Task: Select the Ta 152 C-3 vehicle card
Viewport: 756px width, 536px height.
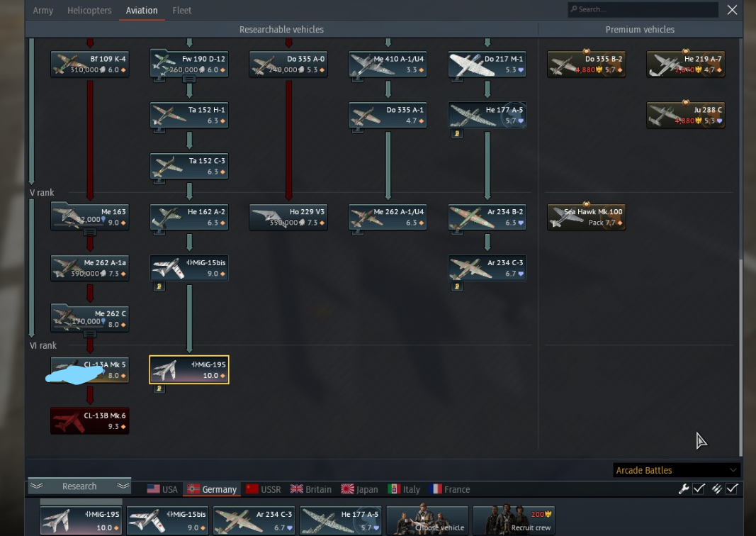Action: point(189,166)
